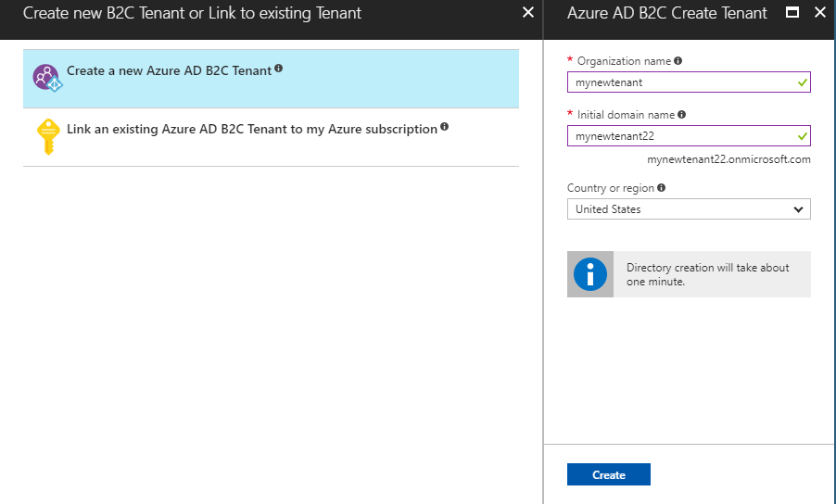
Task: Click the Initial domain name info icon
Action: click(682, 115)
